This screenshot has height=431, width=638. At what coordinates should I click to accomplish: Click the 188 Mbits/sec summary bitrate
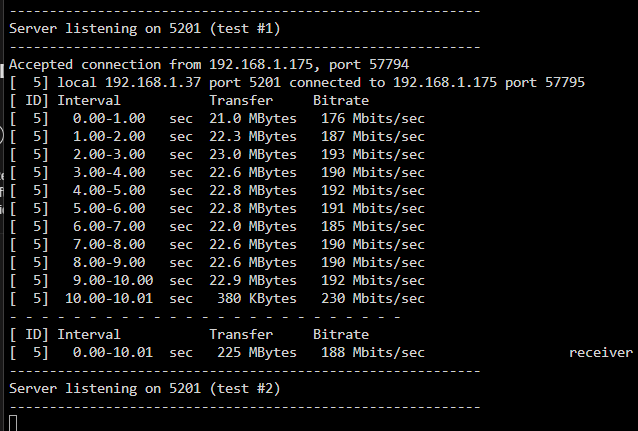373,352
